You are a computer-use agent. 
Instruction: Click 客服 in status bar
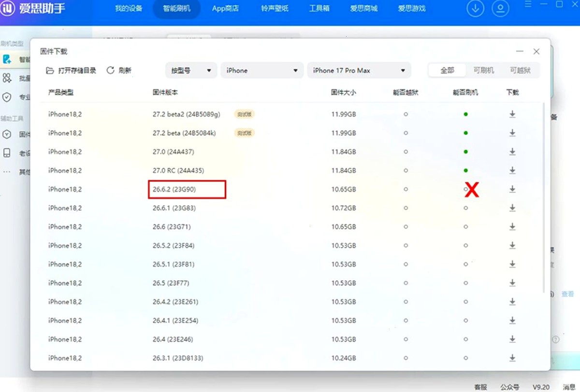480,387
